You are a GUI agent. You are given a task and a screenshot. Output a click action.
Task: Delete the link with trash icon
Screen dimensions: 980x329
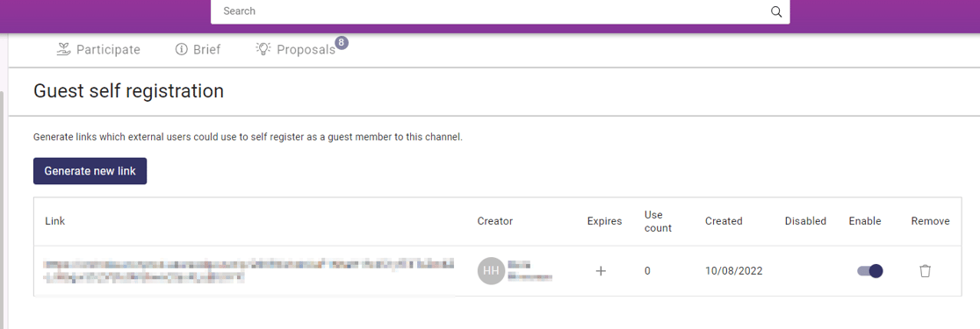(925, 271)
